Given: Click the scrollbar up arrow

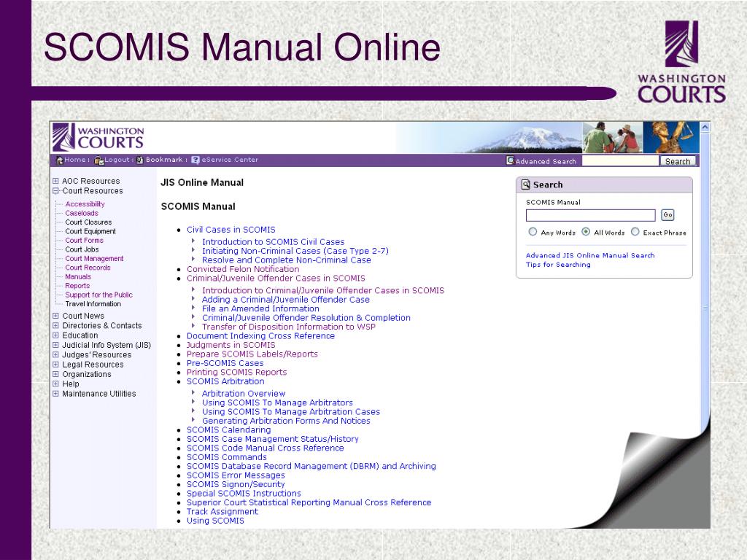Looking at the screenshot, I should click(x=705, y=127).
